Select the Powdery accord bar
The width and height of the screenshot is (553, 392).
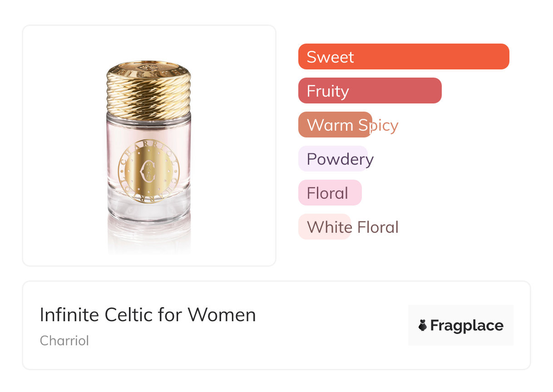point(333,159)
